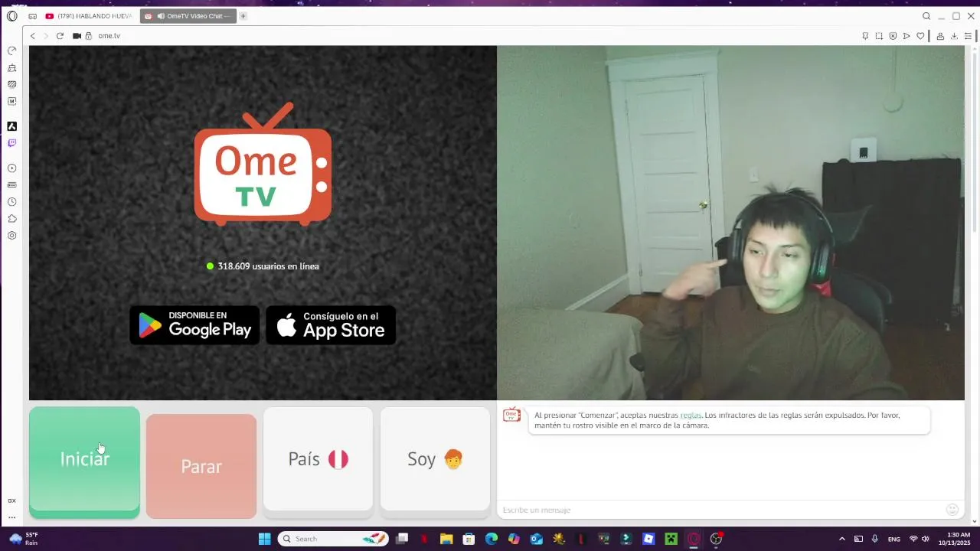This screenshot has height=551, width=980.
Task: Open the striped GX Mods sidebar icon
Action: point(11,84)
